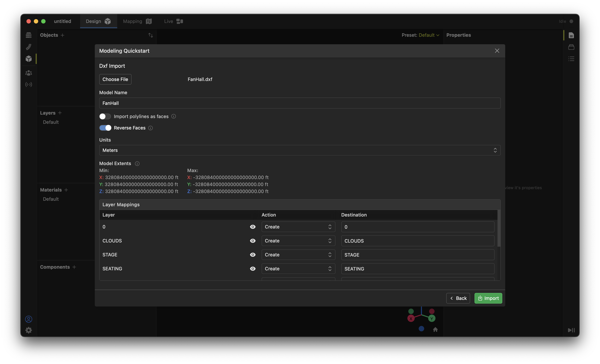Click the Choose File button
The image size is (600, 364).
[115, 79]
